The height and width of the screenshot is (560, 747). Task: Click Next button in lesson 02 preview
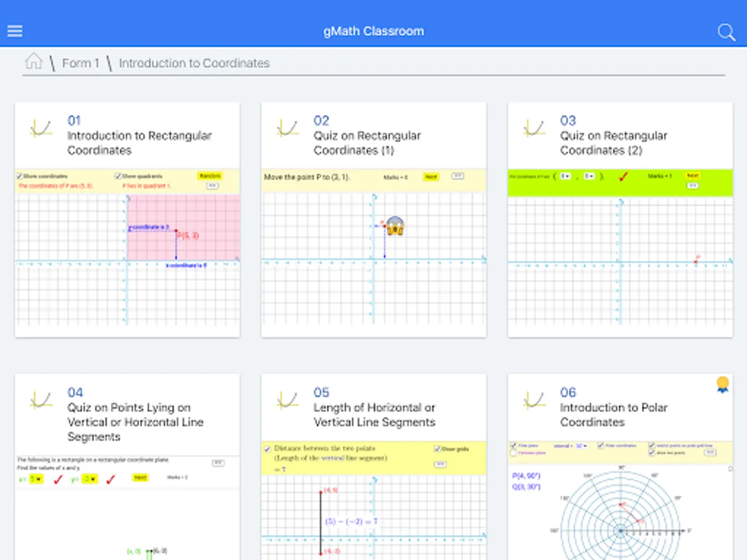click(431, 177)
